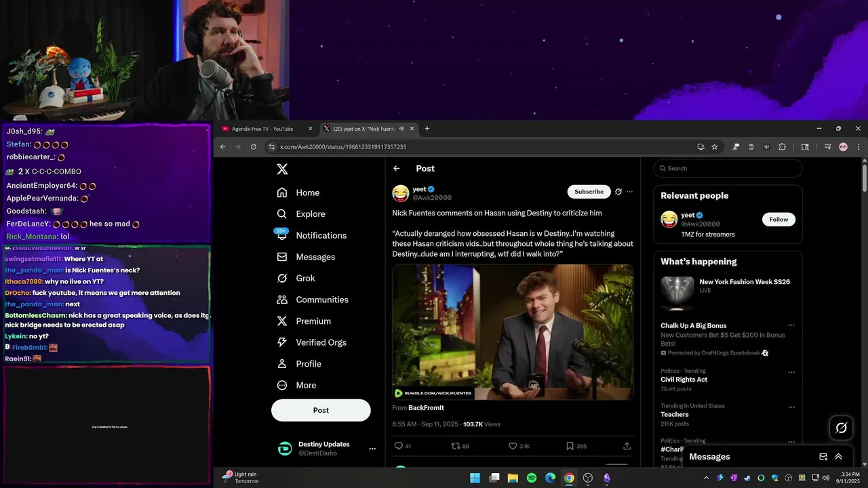The width and height of the screenshot is (868, 488).
Task: Open Grok in X sidebar
Action: coord(296,278)
